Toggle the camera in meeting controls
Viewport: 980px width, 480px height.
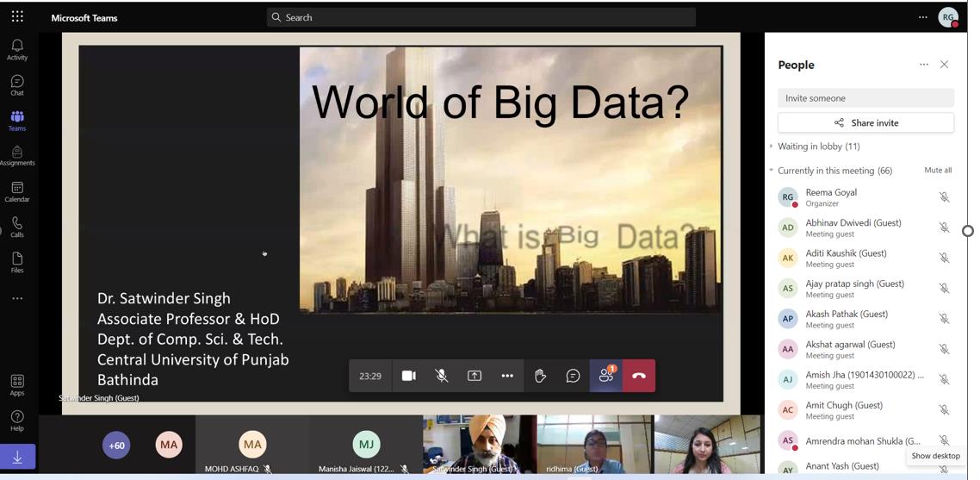point(409,376)
